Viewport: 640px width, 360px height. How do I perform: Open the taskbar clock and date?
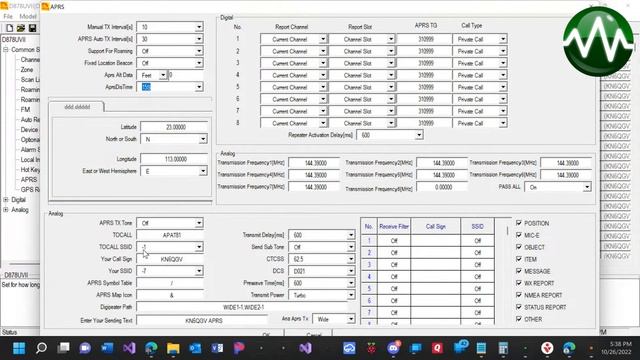[616, 348]
